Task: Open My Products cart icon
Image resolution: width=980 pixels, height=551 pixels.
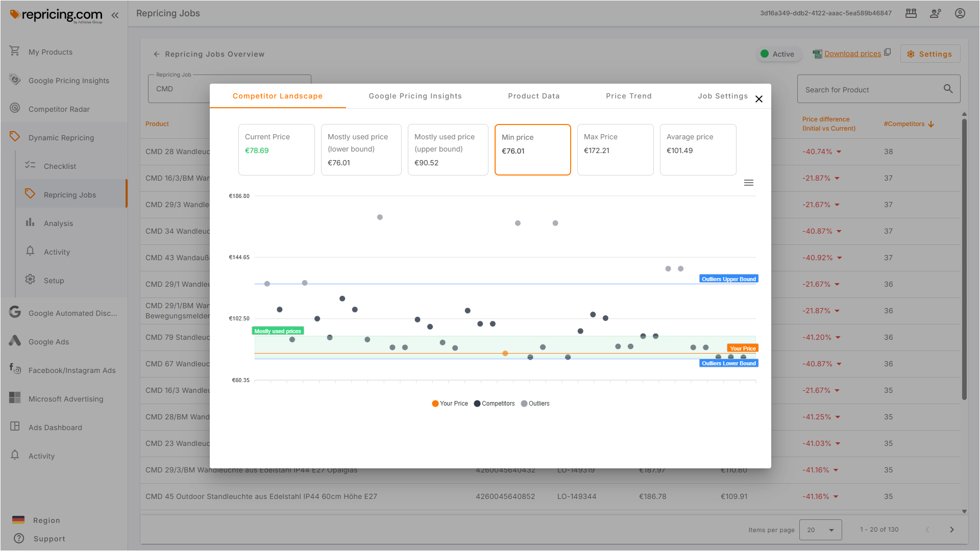Action: coord(15,51)
